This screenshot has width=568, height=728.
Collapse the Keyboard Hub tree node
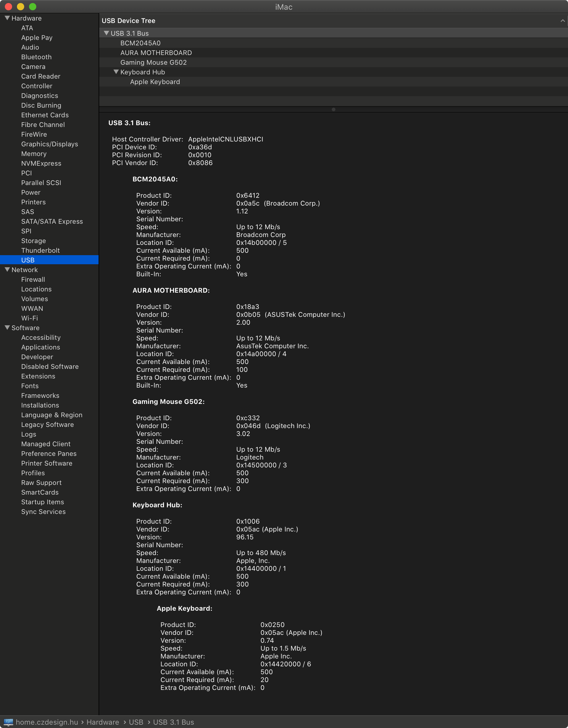click(x=116, y=72)
